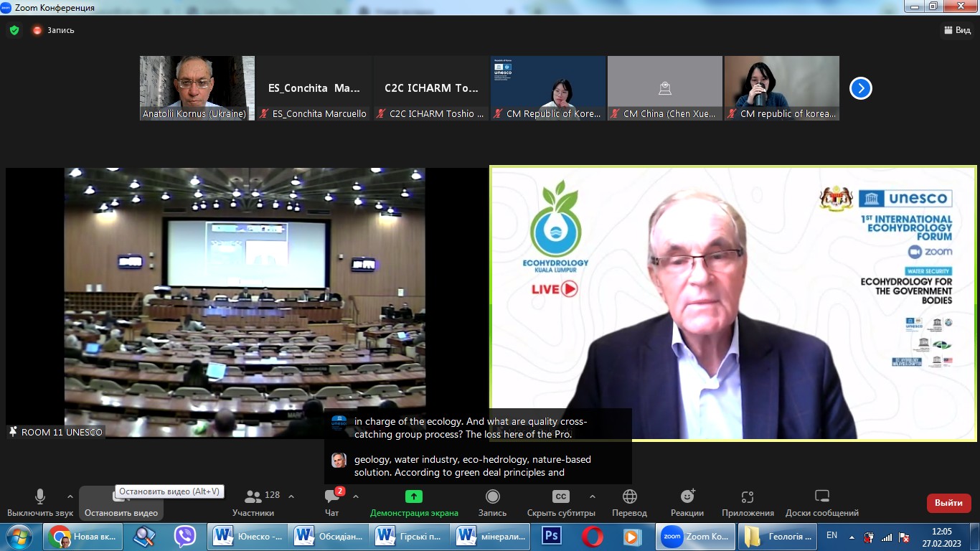Screen dimensions: 980x551
Task: Hide subtitles with CC button
Action: [x=560, y=496]
